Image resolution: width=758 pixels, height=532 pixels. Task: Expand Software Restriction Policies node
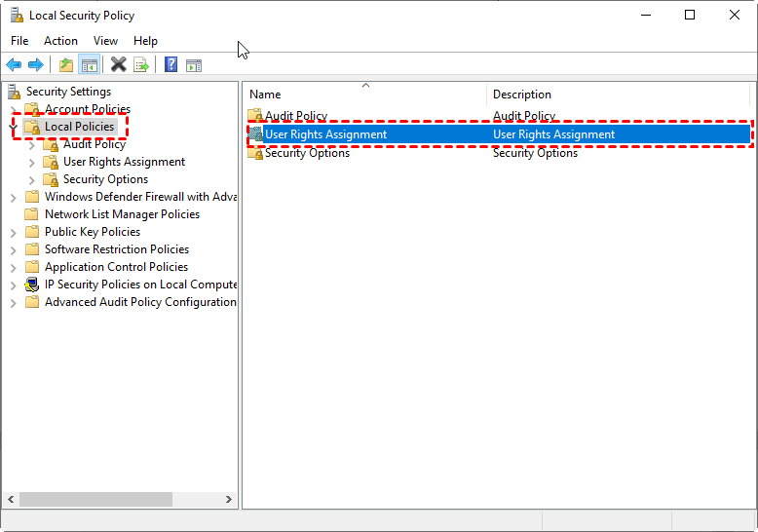14,250
